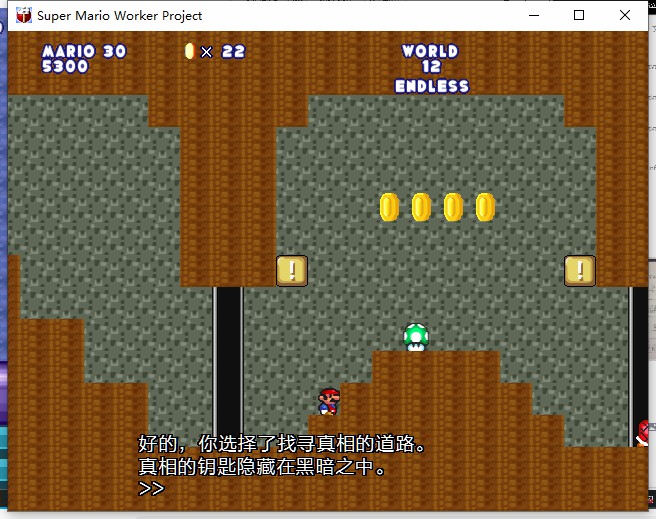This screenshot has height=519, width=656.
Task: Click dialogue line 真相的钥匙隐藏在黑暗之中
Action: pos(262,467)
